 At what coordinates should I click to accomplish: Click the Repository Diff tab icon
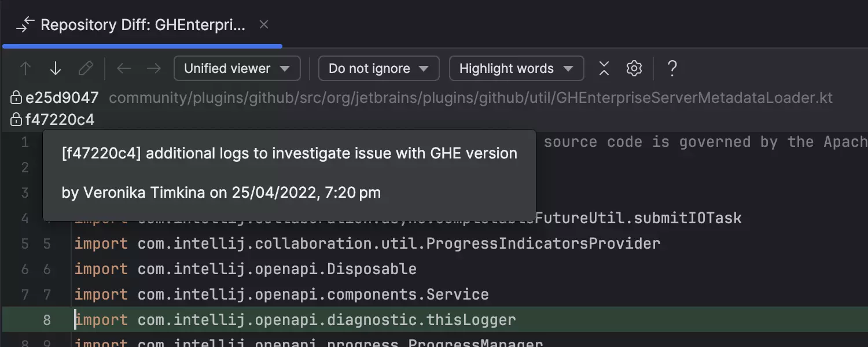click(x=25, y=25)
